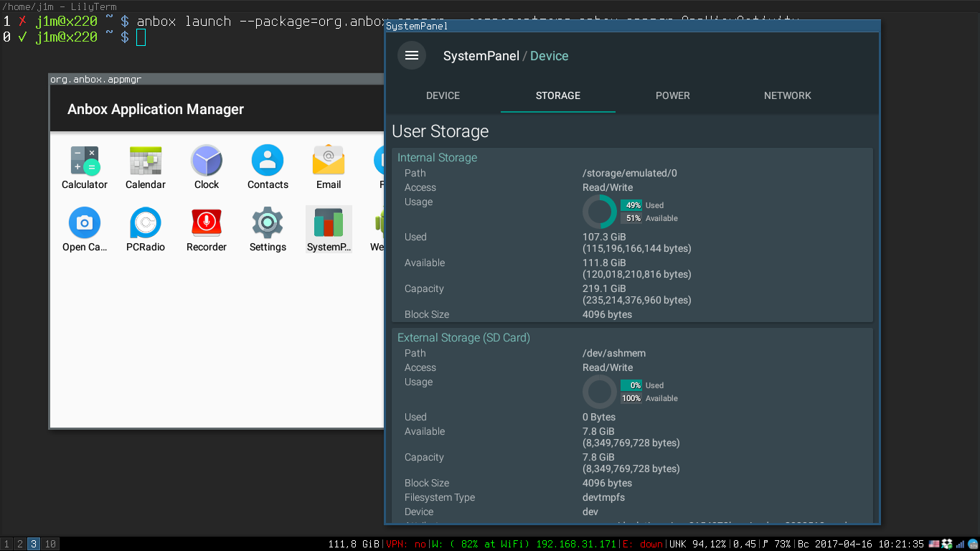Click the Internal Storage section heading
This screenshot has height=551, width=980.
[x=437, y=158]
